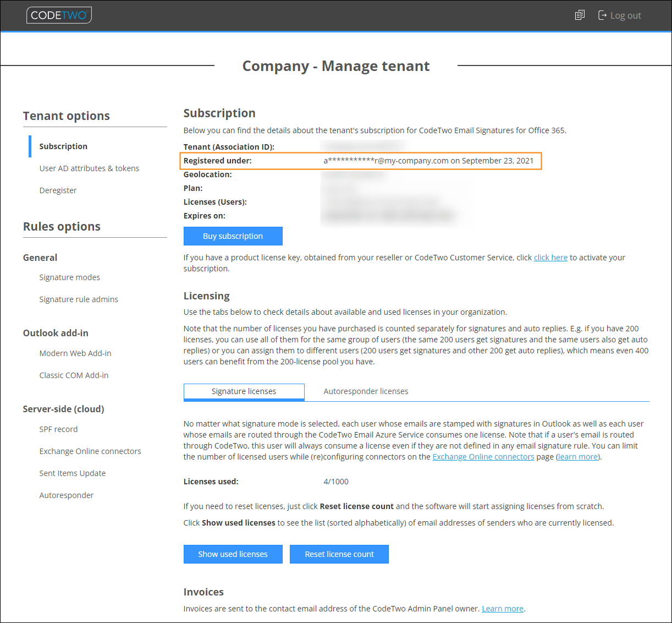
Task: Follow the Exchange Online connectors inline link
Action: [x=483, y=457]
